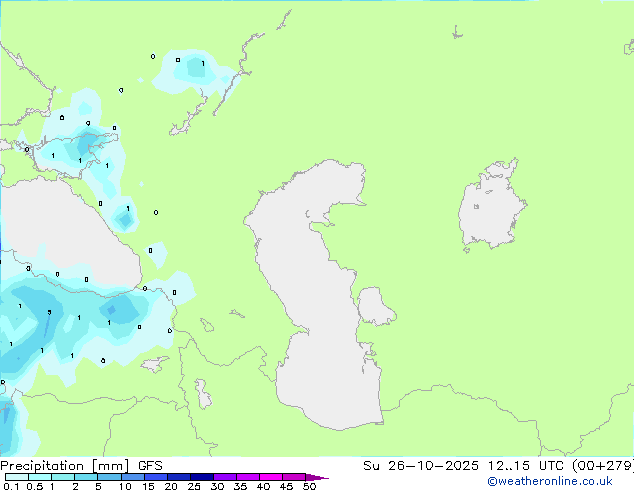Click the 30–35 mm purple legend swatch
Image resolution: width=634 pixels, height=490 pixels.
click(x=225, y=477)
